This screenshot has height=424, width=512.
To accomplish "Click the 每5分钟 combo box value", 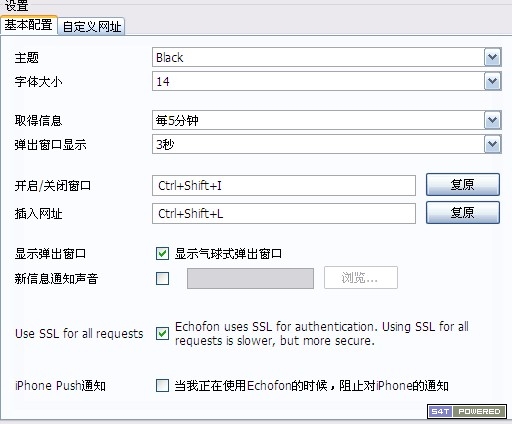I will click(318, 120).
